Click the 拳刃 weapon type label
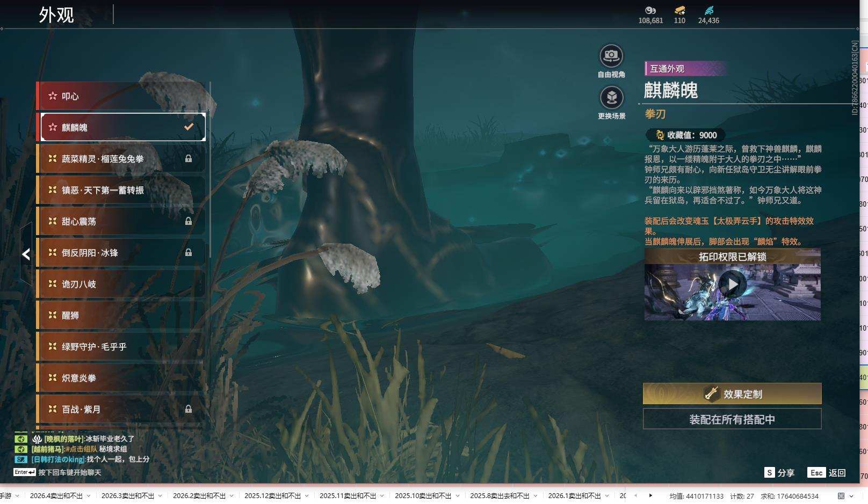This screenshot has width=868, height=504. click(x=655, y=114)
